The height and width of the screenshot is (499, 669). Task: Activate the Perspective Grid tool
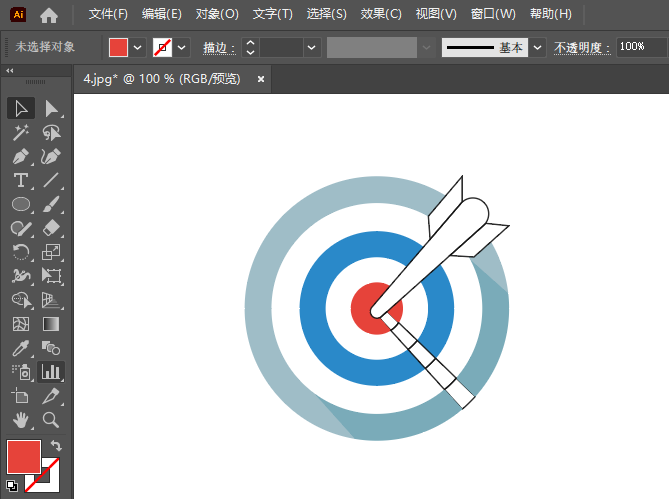click(52, 300)
